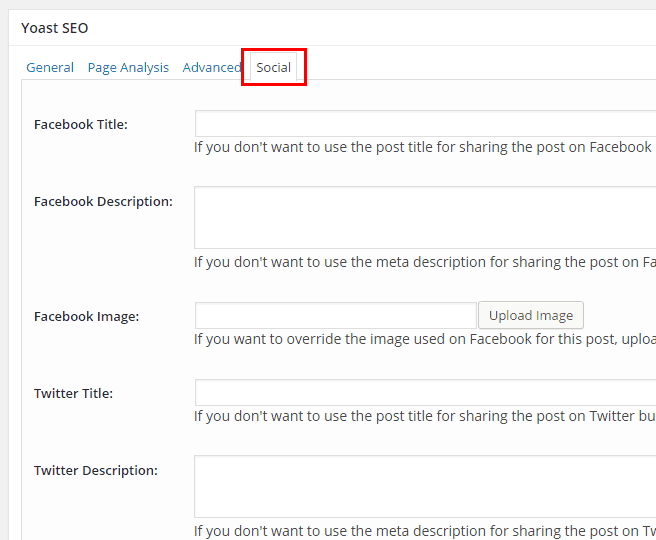This screenshot has width=656, height=540.
Task: Click the Facebook Title input field
Action: 425,123
